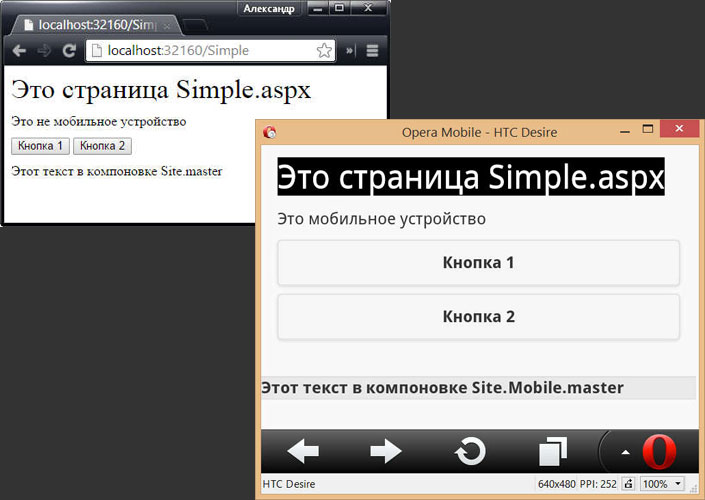The image size is (705, 500).
Task: Close the Opera Mobile emulator window
Action: click(x=679, y=129)
